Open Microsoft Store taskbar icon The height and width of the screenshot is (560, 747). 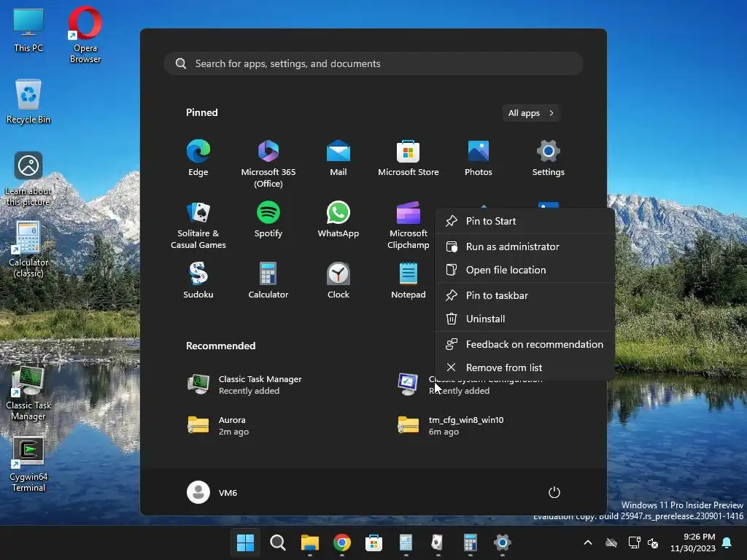coord(374,542)
